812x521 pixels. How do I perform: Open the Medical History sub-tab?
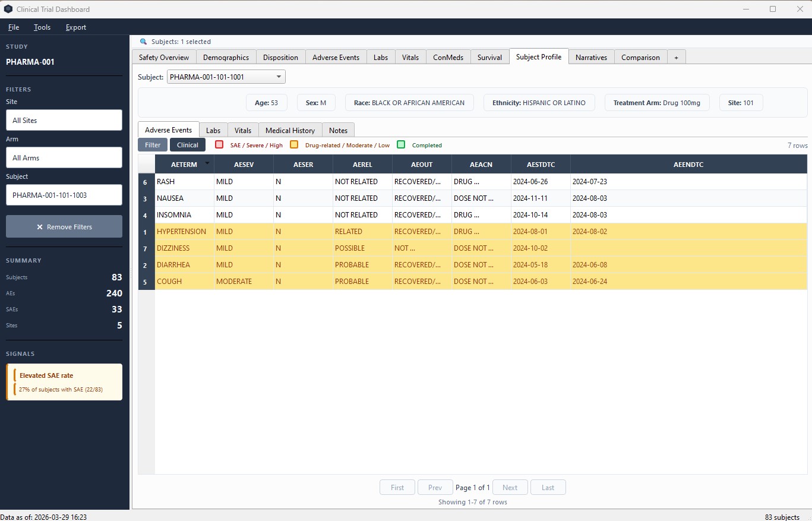(x=290, y=130)
